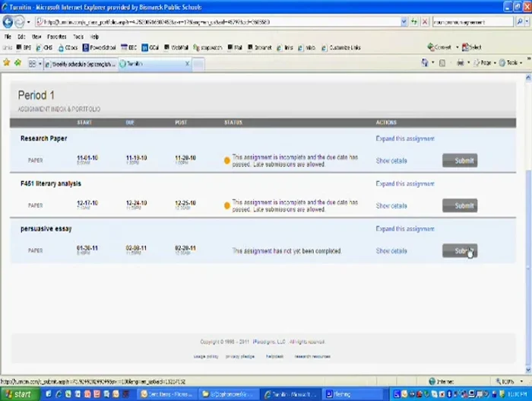Click the Home icon in command bar
532x401 pixels.
click(426, 64)
